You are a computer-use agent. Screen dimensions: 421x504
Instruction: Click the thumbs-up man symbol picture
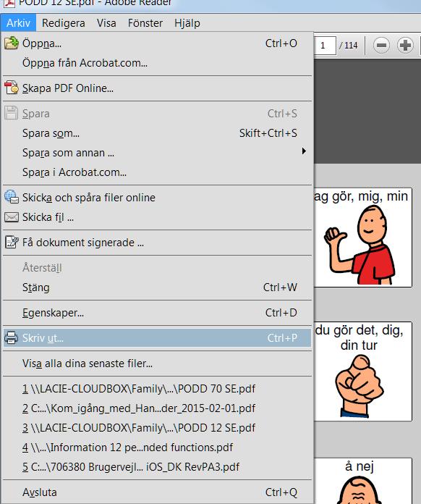pos(360,245)
